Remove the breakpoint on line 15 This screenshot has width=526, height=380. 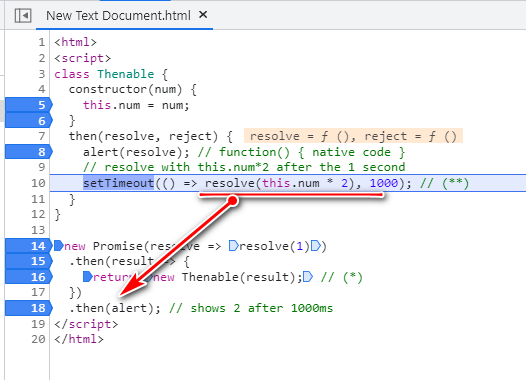coord(29,261)
